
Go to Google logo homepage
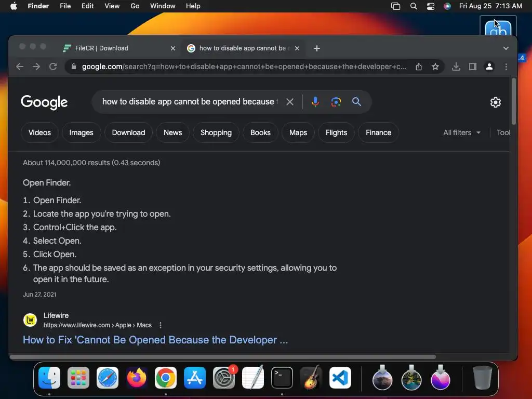click(44, 102)
